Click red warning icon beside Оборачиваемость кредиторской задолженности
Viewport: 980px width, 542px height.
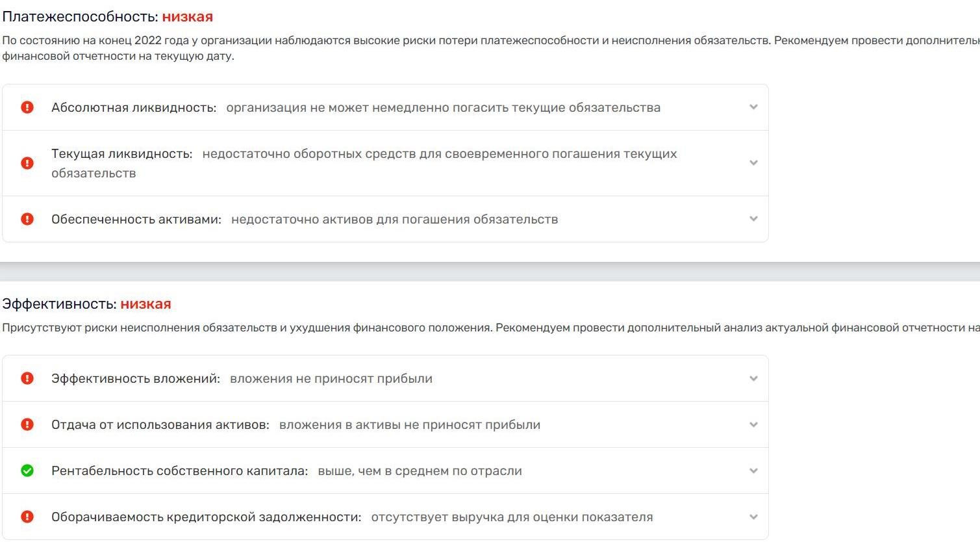click(x=27, y=517)
